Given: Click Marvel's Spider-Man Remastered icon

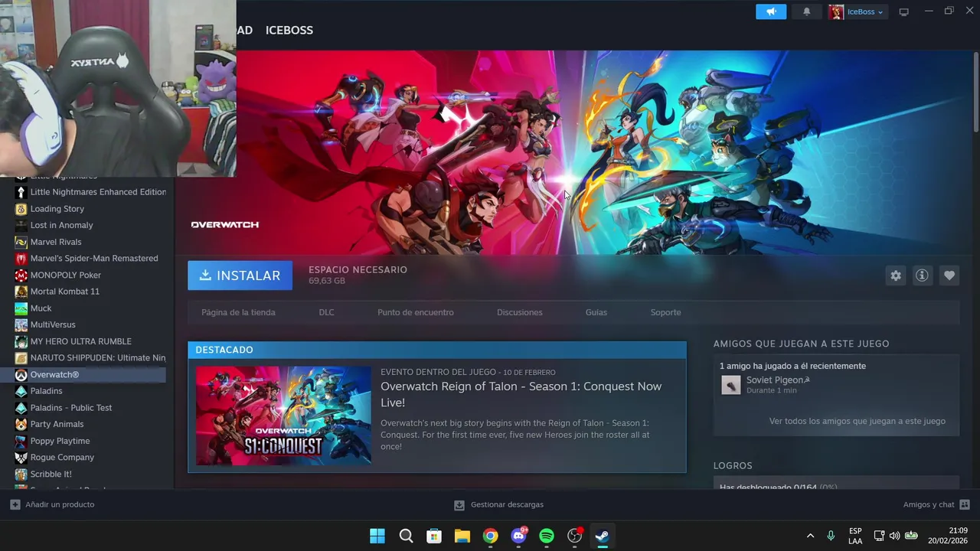Looking at the screenshot, I should [x=21, y=259].
